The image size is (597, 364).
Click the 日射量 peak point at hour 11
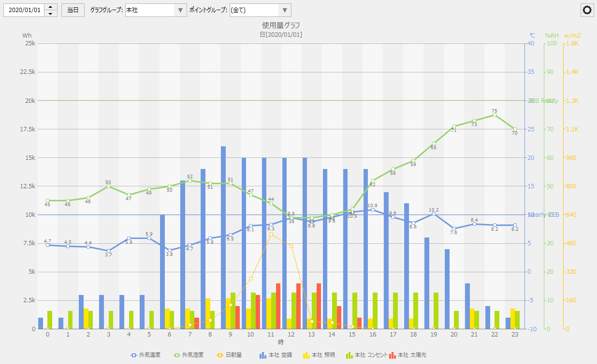click(271, 234)
